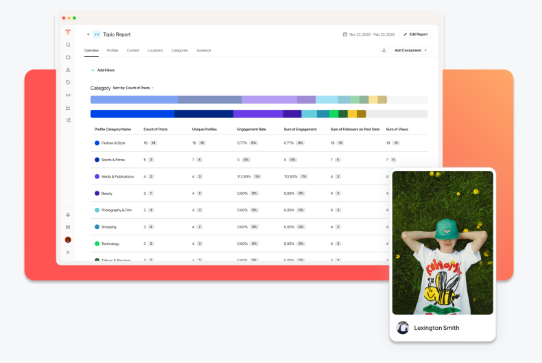The width and height of the screenshot is (542, 363).
Task: Click the shuffle icon in the sidebar
Action: coord(68,120)
